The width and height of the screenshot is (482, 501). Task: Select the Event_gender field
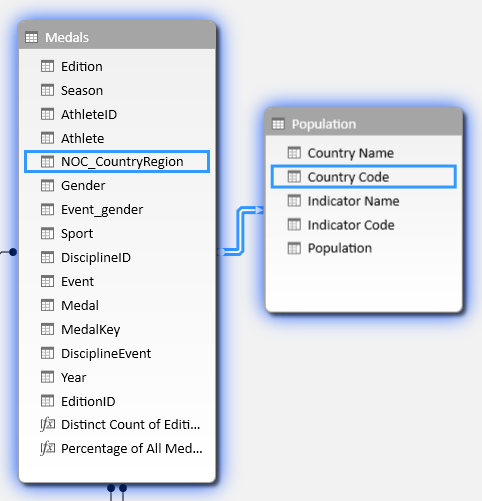click(x=117, y=210)
